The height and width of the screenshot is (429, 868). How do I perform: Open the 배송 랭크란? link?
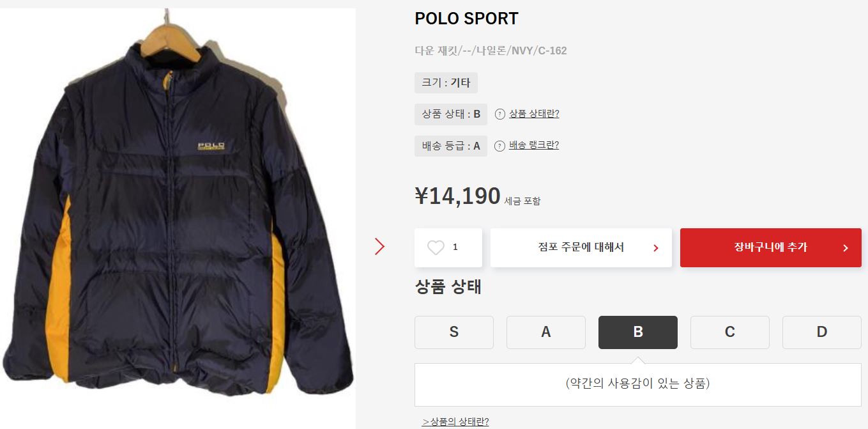[534, 145]
